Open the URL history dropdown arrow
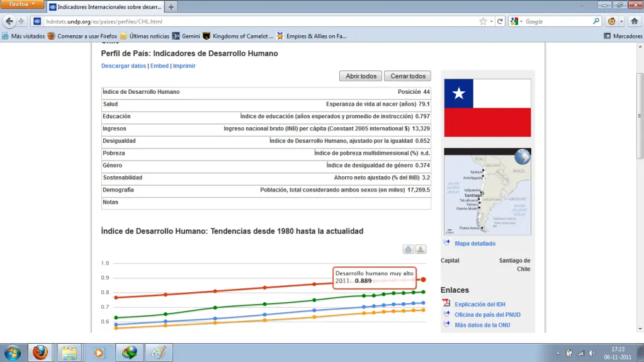644x362 pixels. point(491,21)
